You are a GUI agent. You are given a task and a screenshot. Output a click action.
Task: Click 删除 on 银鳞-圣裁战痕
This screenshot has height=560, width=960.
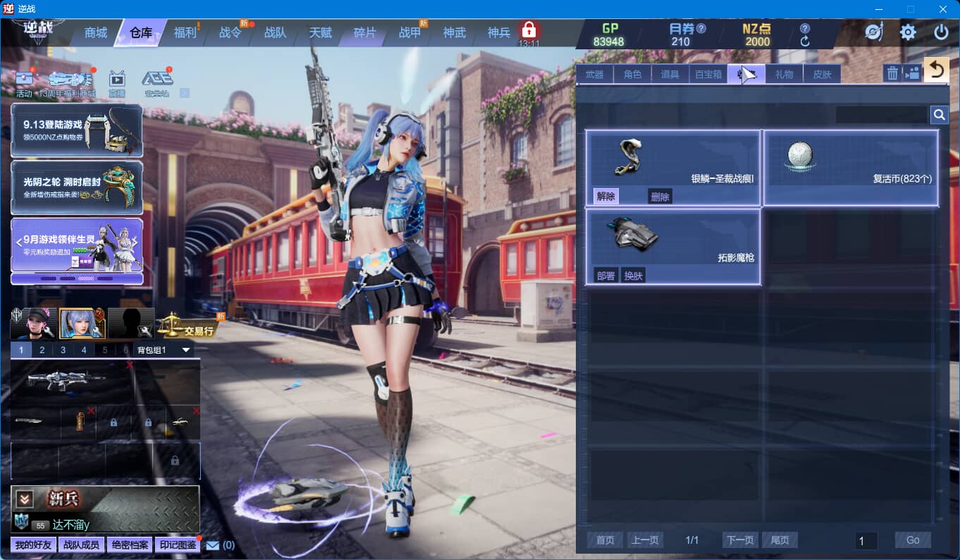click(x=660, y=197)
